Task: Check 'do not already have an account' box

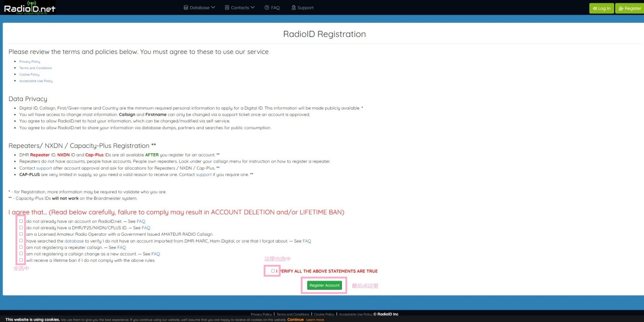Action: point(21,221)
